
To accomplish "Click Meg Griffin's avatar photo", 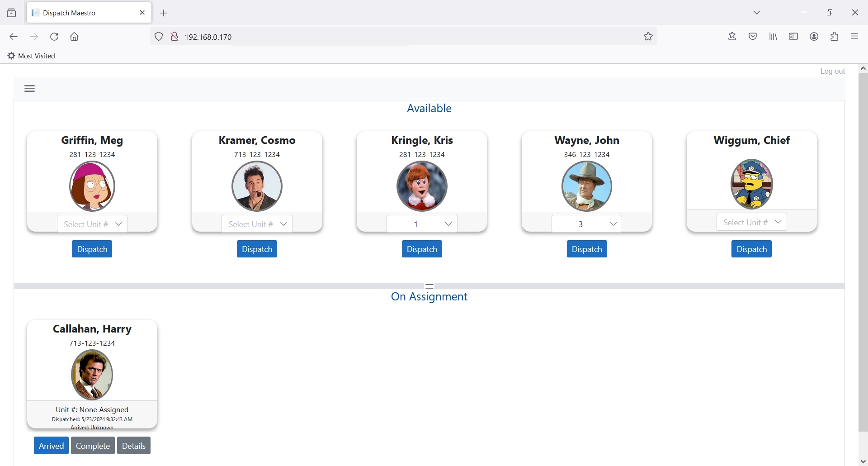I will [x=92, y=186].
